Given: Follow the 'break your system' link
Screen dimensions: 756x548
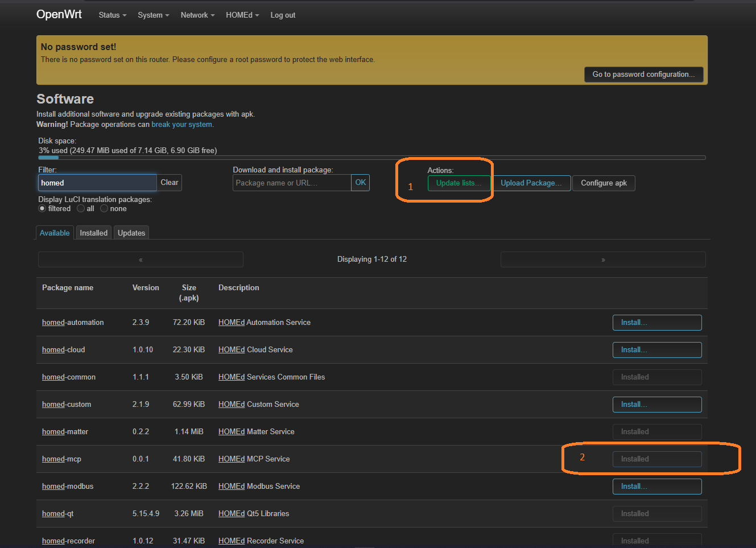Looking at the screenshot, I should (181, 125).
